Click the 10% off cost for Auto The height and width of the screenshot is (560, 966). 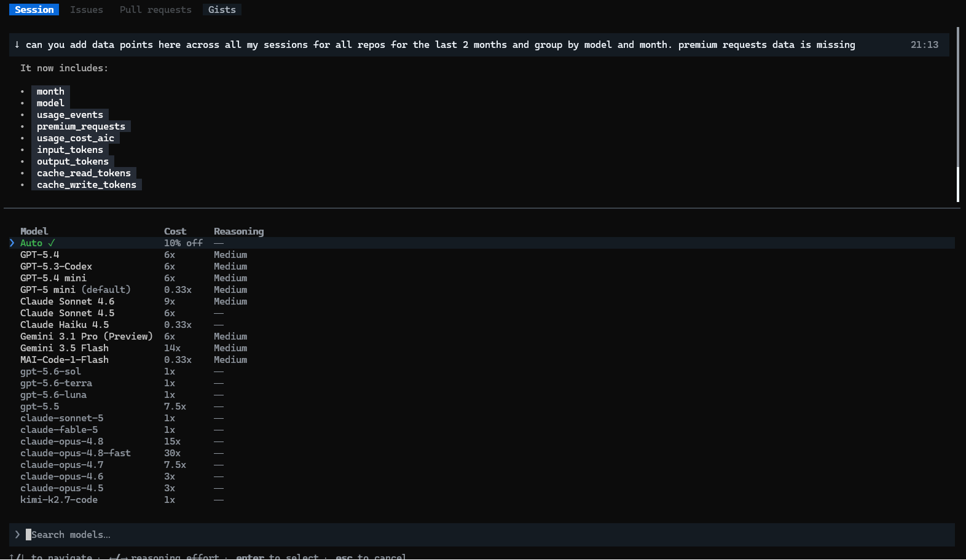coord(183,243)
